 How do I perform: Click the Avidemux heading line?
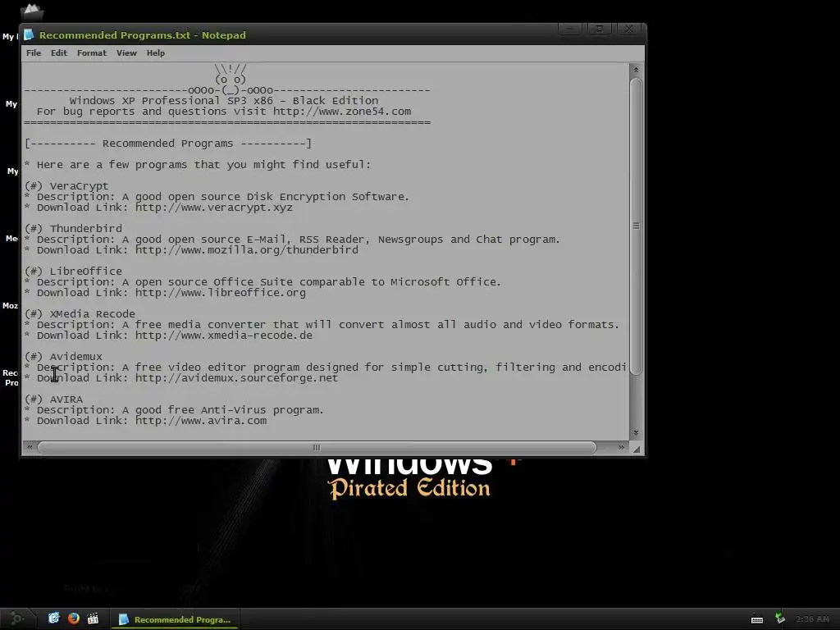coord(63,357)
